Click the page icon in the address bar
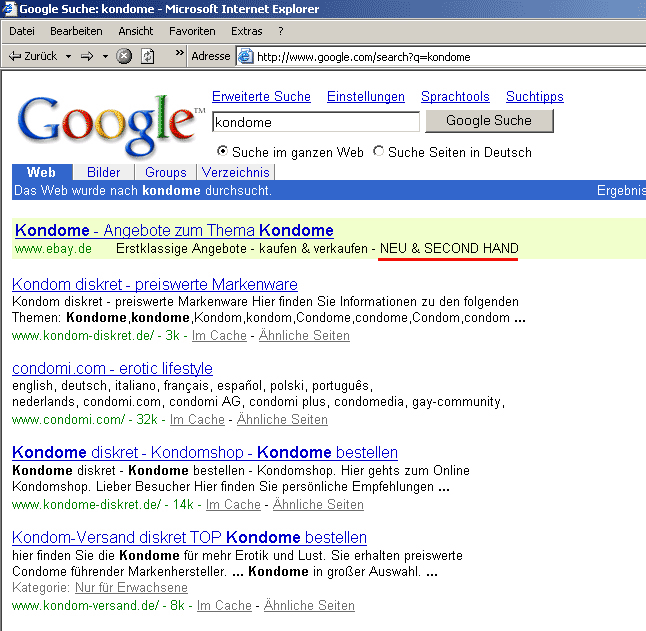Viewport: 646px width, 631px height. coord(246,56)
